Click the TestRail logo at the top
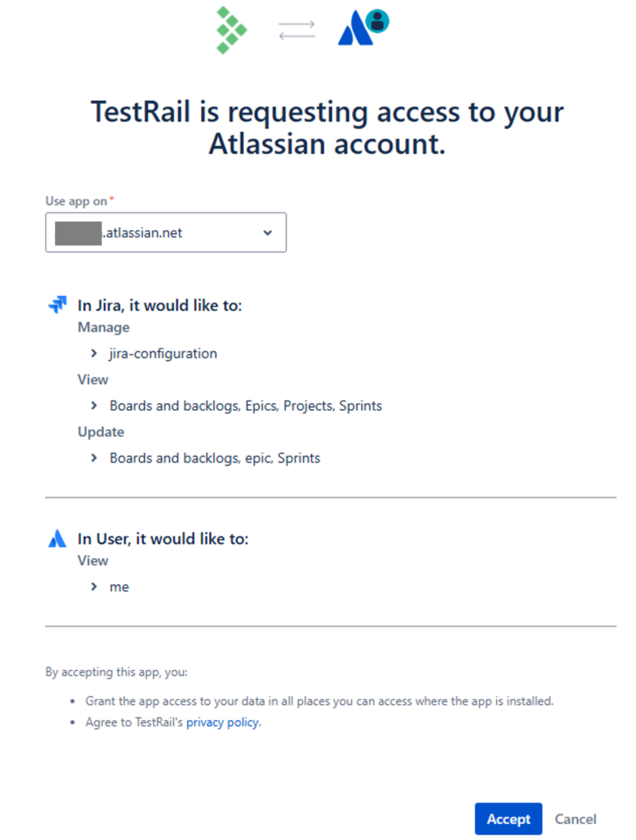Screen dimensions: 636x840 coord(231,30)
